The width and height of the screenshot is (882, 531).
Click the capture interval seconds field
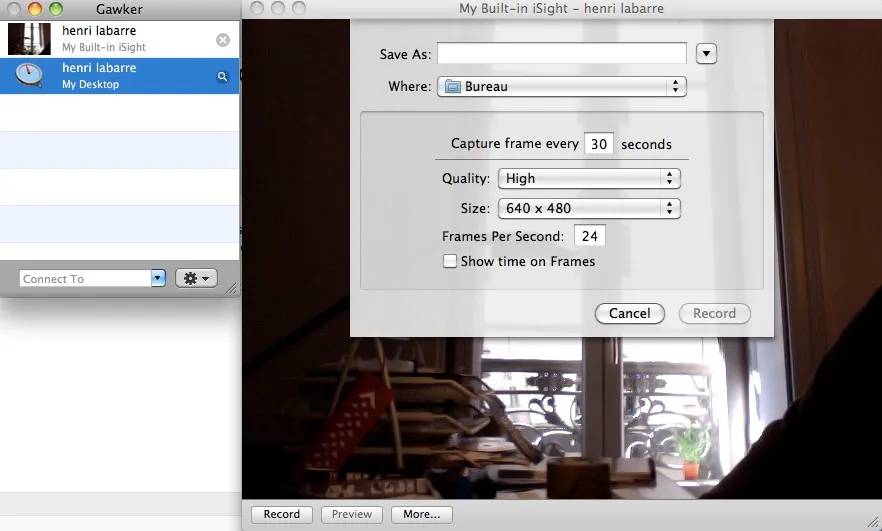tap(598, 144)
